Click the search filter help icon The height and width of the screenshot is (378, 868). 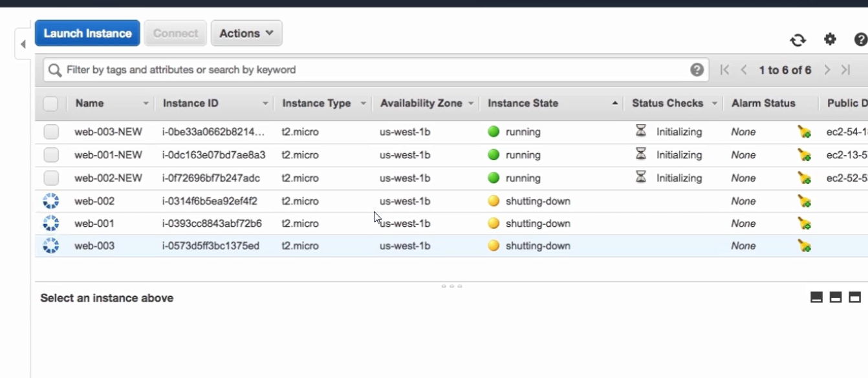coord(697,70)
